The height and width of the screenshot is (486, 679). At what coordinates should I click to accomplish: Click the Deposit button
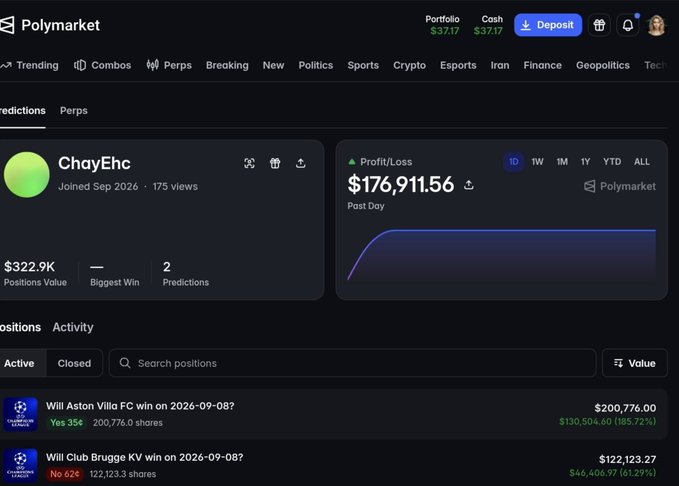(548, 25)
